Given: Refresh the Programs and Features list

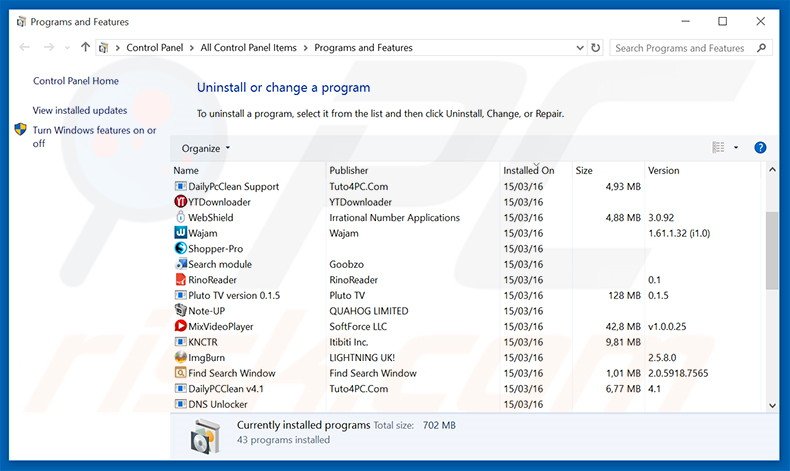Looking at the screenshot, I should pyautogui.click(x=596, y=48).
